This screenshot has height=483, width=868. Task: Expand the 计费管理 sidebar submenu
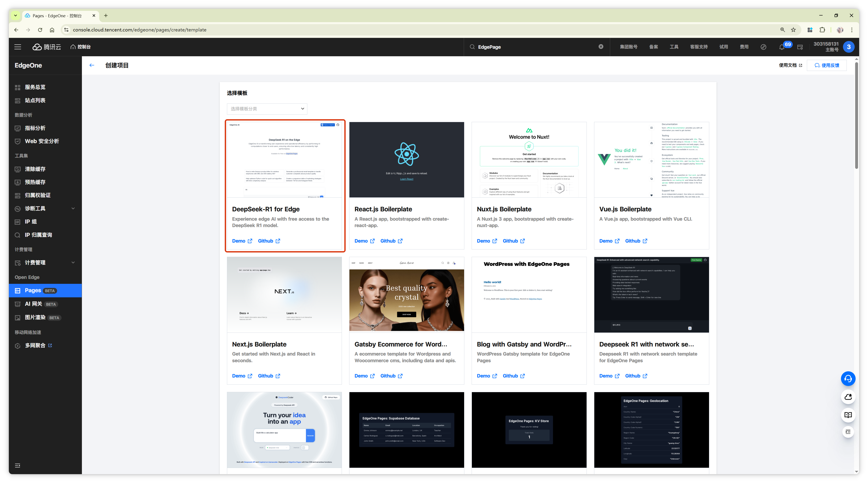pyautogui.click(x=45, y=263)
